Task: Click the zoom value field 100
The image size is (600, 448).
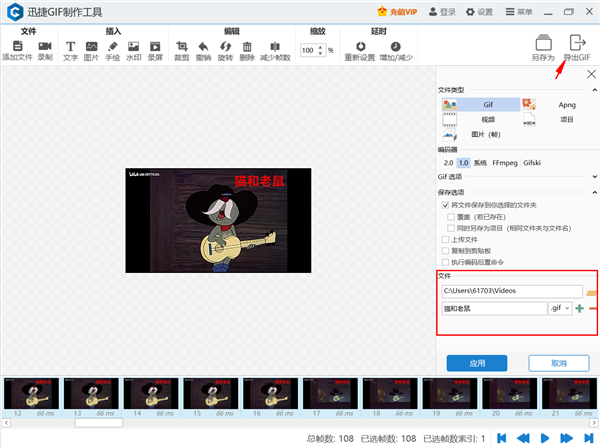Action: [308, 50]
